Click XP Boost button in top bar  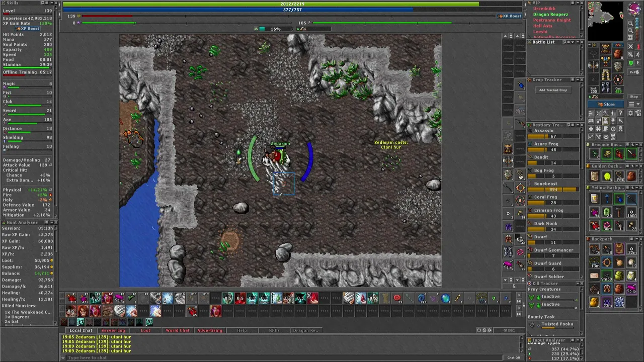[x=510, y=16]
